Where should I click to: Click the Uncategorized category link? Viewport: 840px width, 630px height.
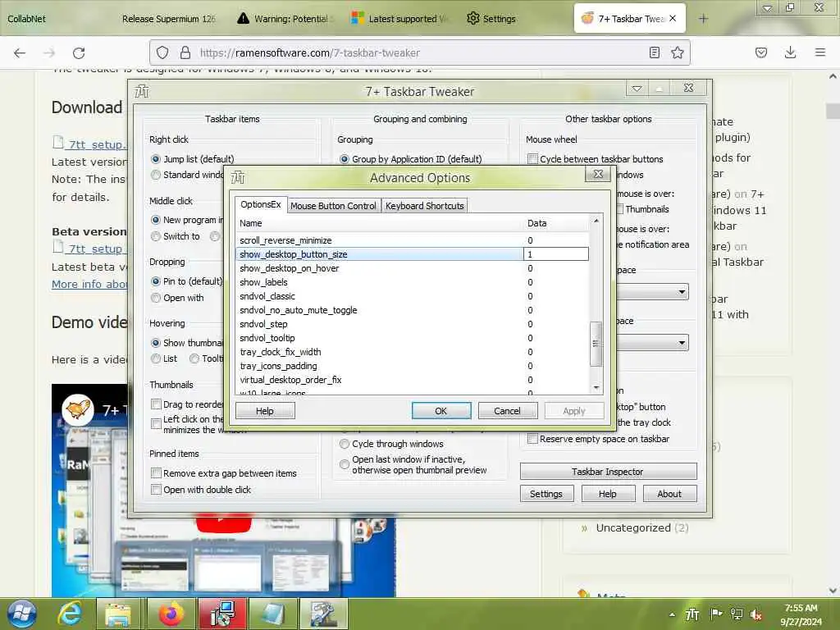(633, 527)
